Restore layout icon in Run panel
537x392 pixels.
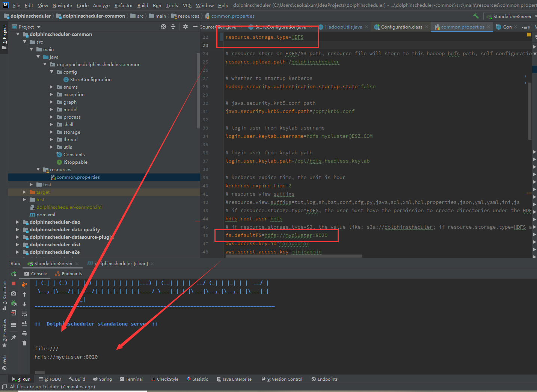(14, 325)
